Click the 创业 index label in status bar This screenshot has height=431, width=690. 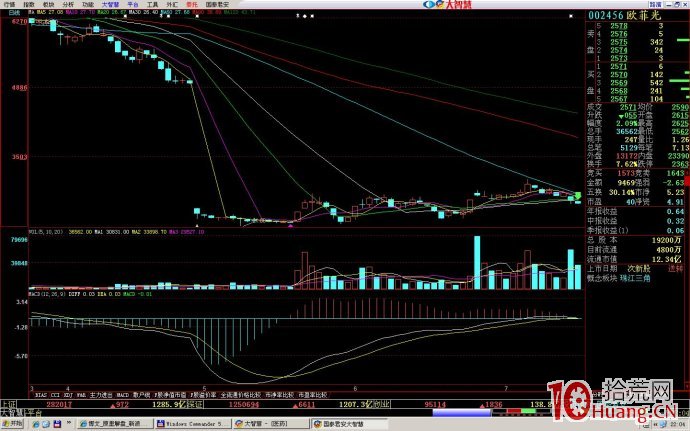click(381, 404)
